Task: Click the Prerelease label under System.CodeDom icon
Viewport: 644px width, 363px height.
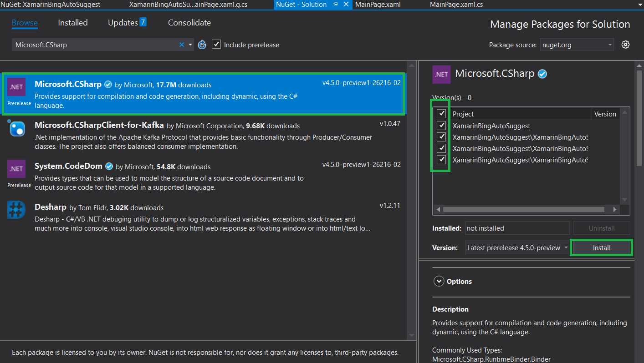Action: click(19, 185)
